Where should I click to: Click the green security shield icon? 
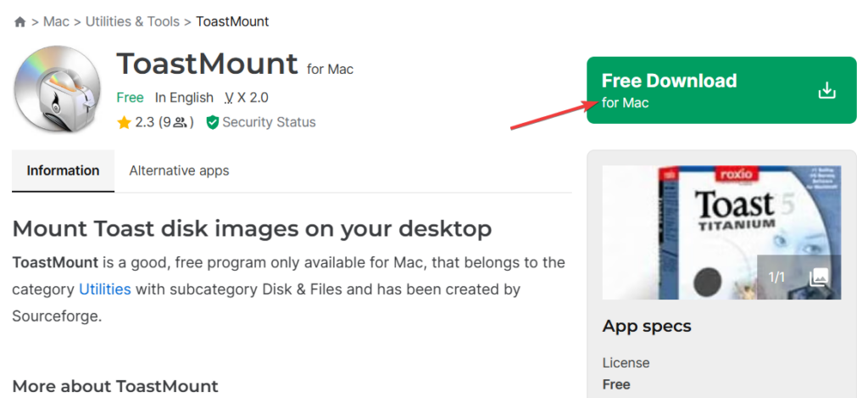211,123
